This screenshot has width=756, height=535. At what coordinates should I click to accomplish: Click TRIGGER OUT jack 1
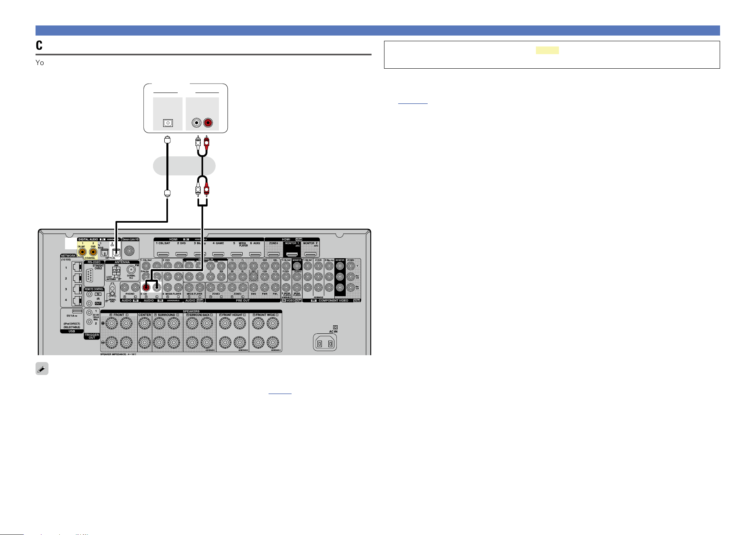(x=89, y=313)
